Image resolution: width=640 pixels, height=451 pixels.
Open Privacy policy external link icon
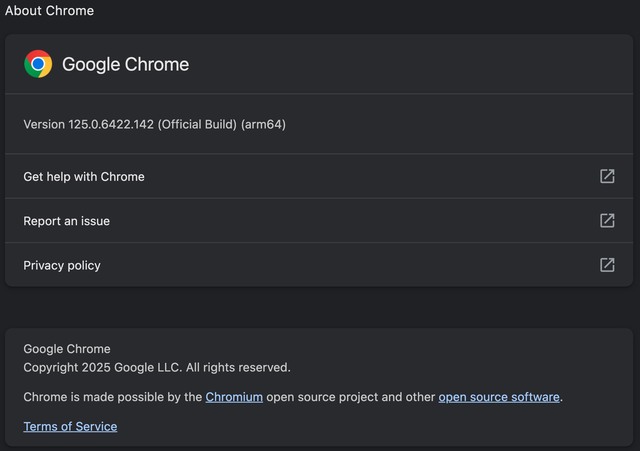coord(607,265)
